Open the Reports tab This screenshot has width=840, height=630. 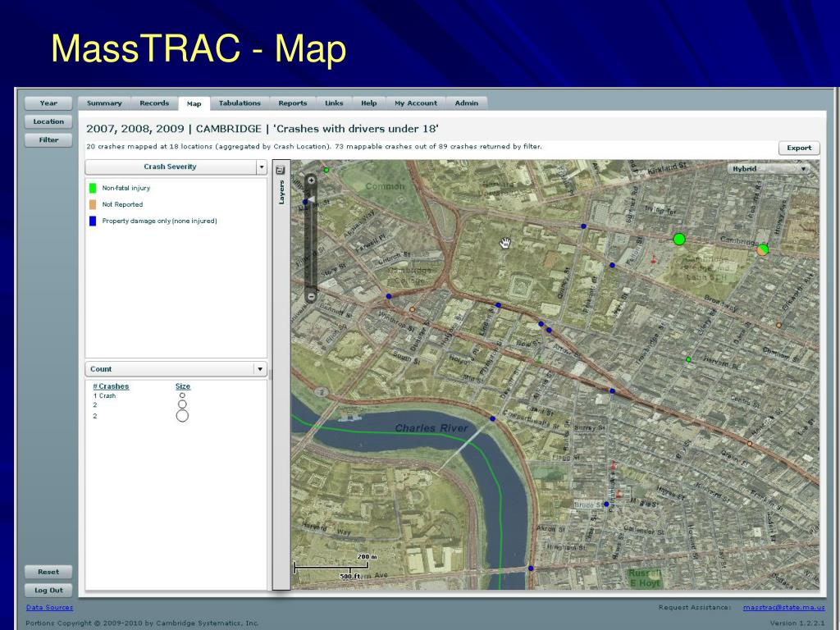[293, 103]
